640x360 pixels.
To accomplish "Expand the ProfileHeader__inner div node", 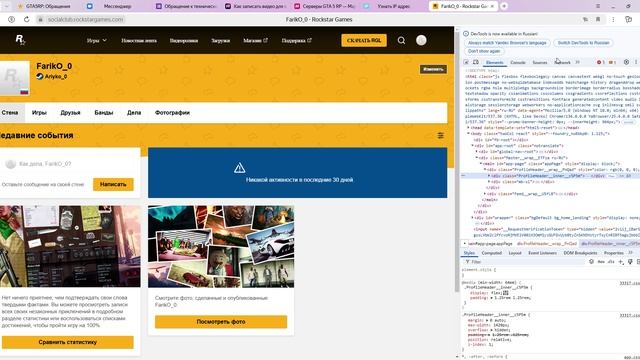I will point(489,176).
